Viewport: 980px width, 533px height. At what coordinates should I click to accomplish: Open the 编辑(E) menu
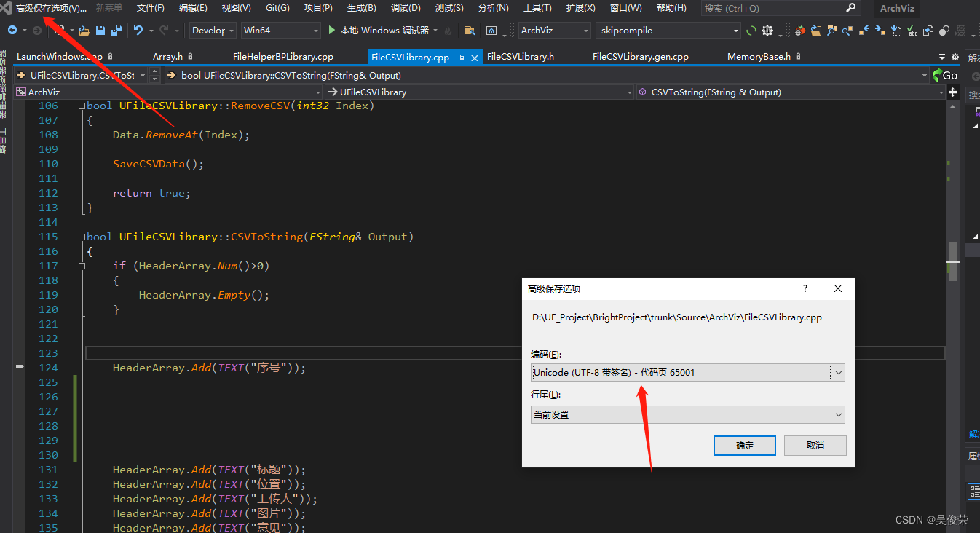pos(193,8)
